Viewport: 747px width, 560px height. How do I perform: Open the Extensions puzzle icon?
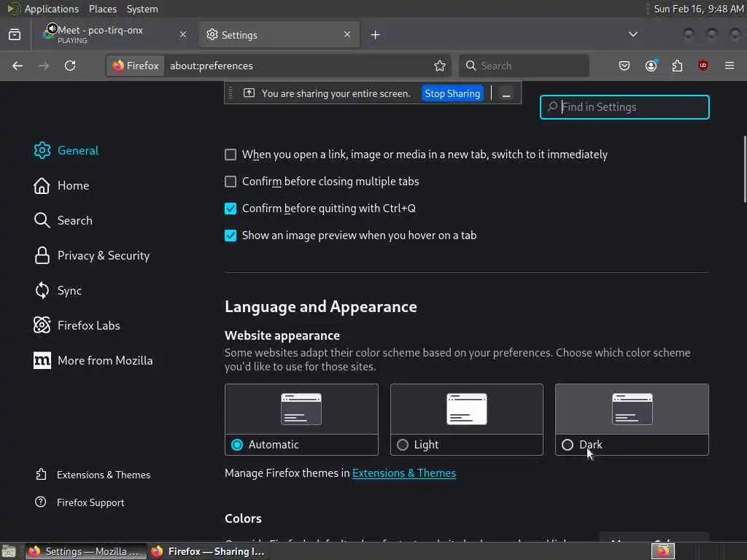tap(677, 66)
